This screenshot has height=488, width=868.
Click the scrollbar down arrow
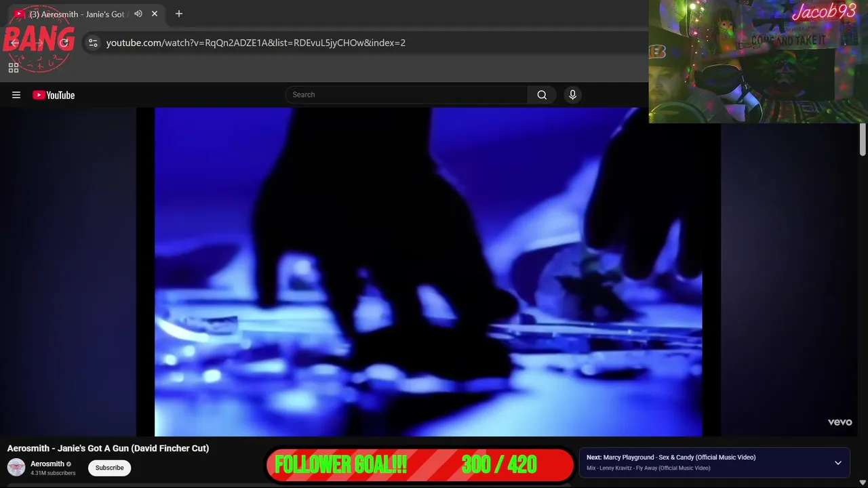pos(863,483)
